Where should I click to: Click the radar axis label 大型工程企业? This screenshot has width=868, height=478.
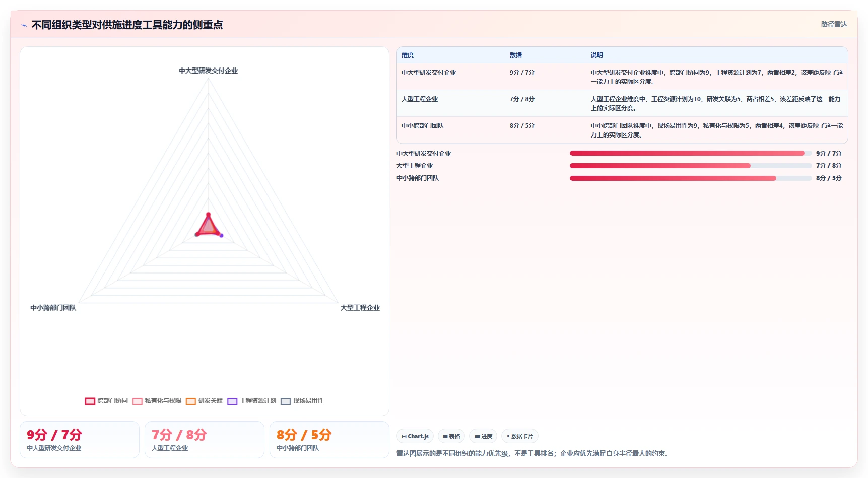click(360, 308)
